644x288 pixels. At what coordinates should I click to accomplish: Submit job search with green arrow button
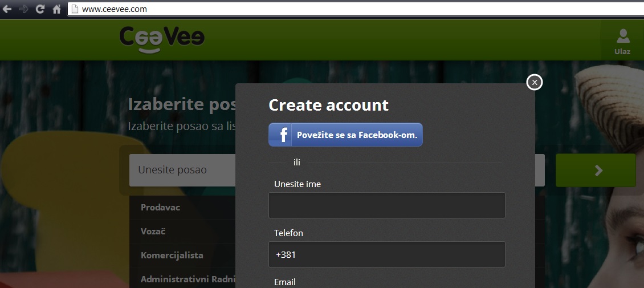[596, 171]
